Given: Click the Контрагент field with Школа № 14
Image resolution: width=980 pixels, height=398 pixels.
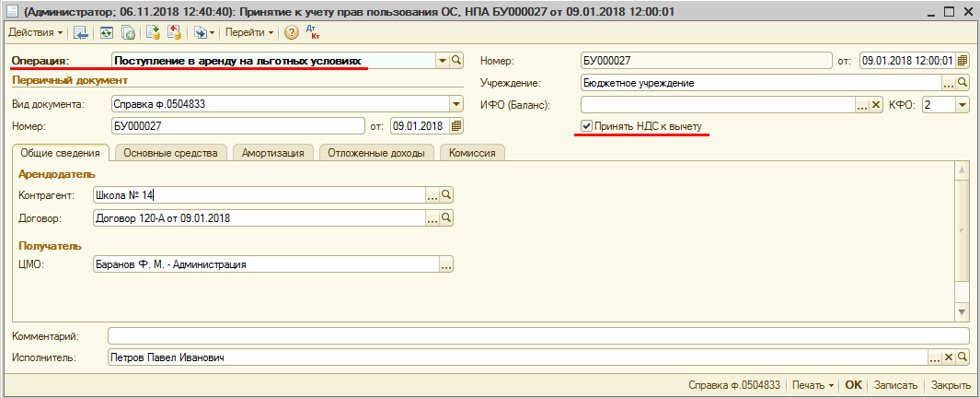Looking at the screenshot, I should point(259,195).
